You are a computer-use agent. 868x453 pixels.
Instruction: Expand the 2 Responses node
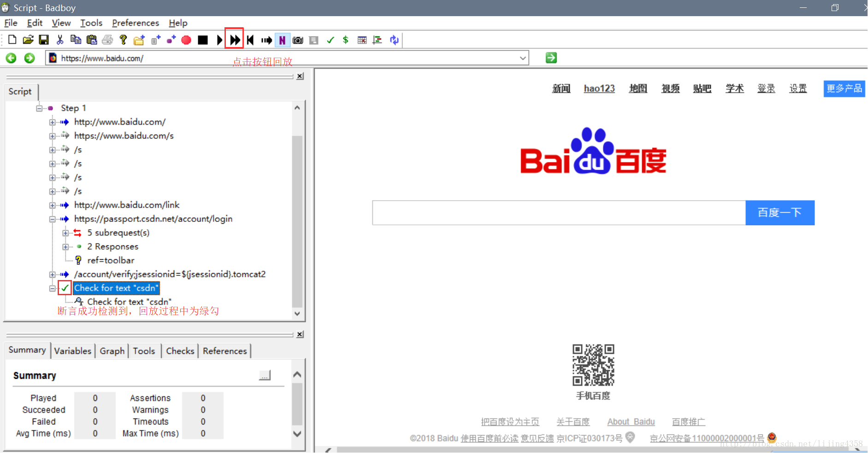pyautogui.click(x=65, y=247)
